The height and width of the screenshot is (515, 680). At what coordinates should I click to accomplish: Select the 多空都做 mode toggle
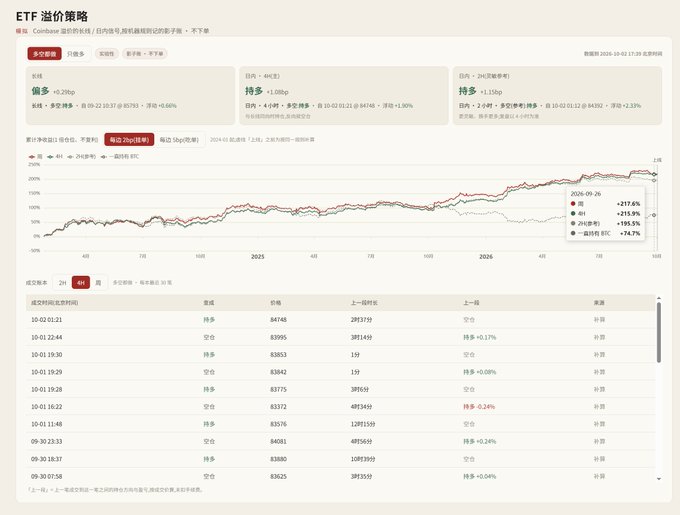pyautogui.click(x=44, y=54)
